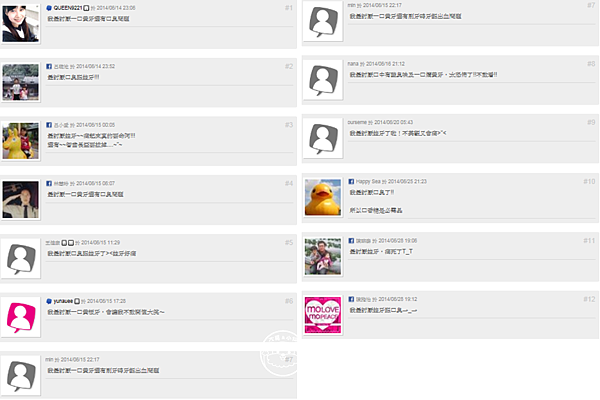Image resolution: width=600 pixels, height=400 pixels.
Task: Open the yellow horse avatar on comment #3
Action: click(20, 141)
